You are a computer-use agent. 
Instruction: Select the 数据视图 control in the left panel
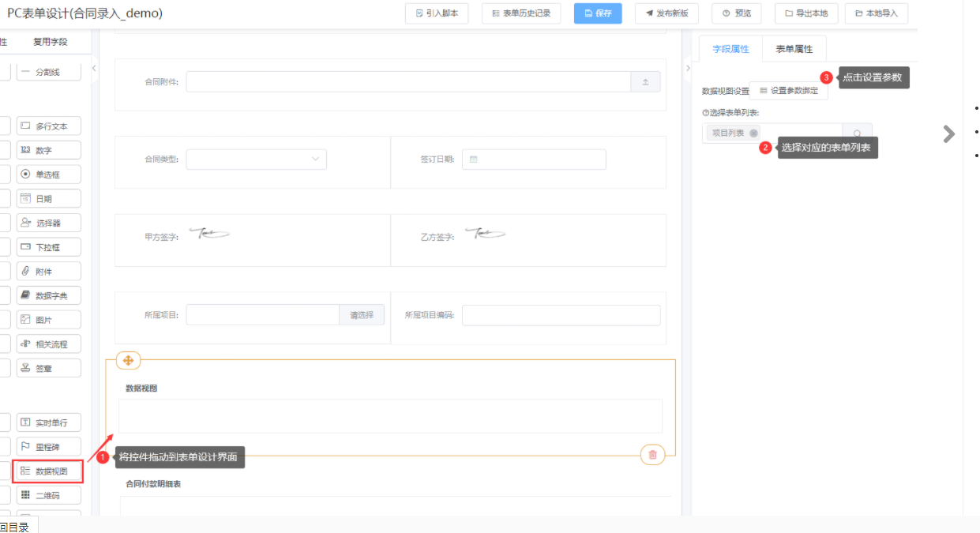(x=48, y=471)
